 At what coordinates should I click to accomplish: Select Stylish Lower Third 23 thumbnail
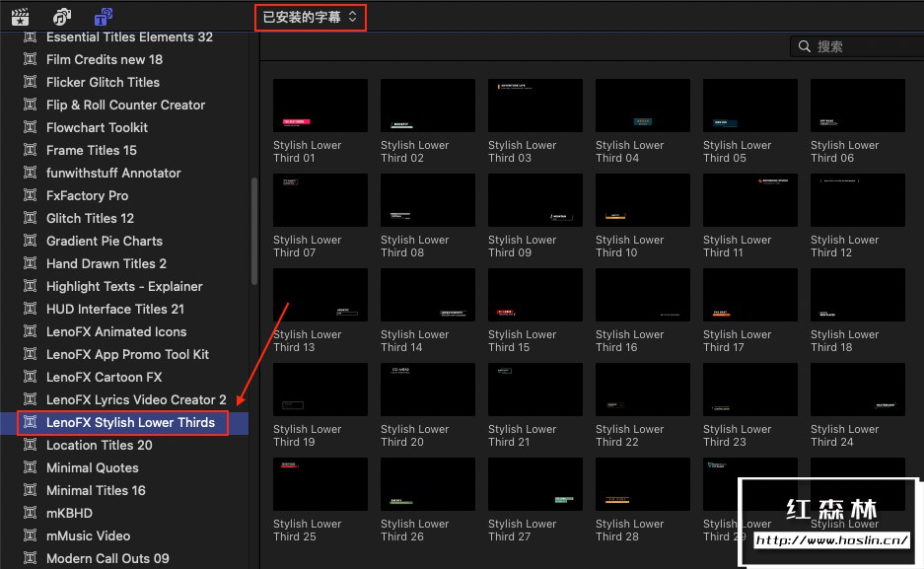point(750,390)
